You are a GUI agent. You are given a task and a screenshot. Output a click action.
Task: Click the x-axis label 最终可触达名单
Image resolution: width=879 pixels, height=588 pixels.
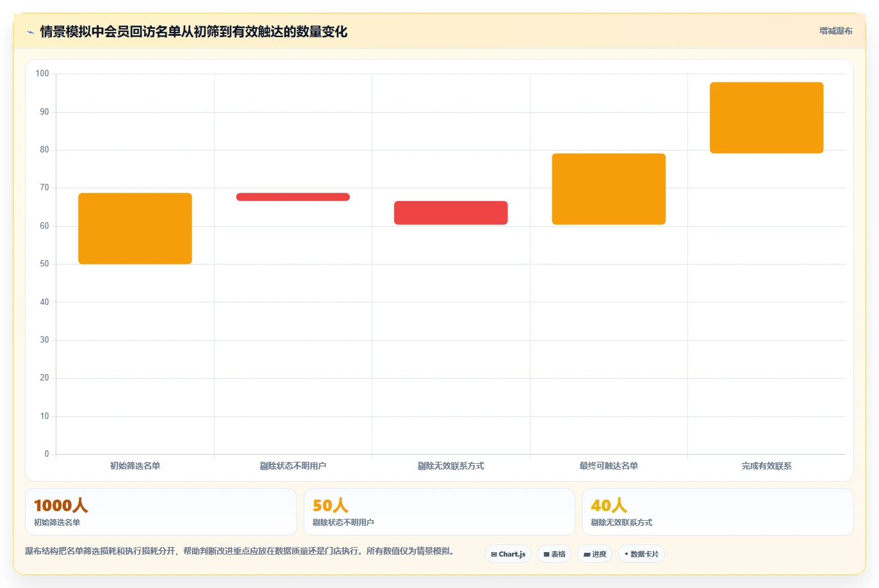coord(609,466)
